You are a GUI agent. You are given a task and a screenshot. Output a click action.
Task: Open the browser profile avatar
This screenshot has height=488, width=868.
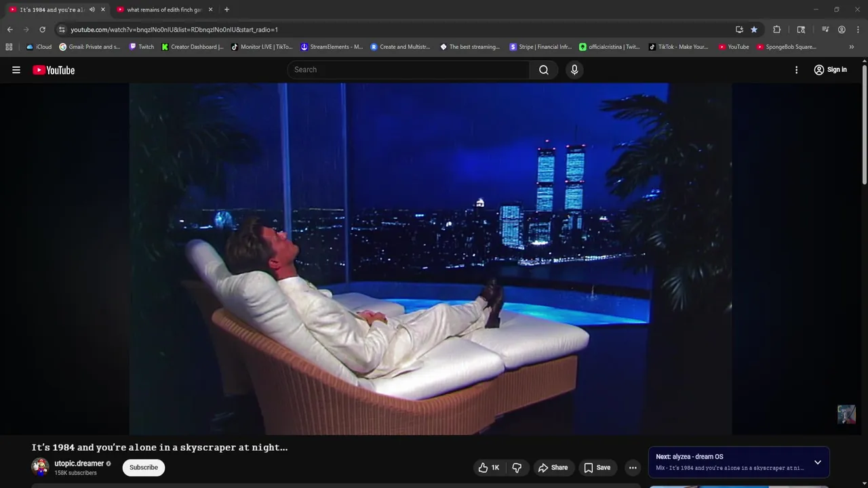[x=842, y=30]
